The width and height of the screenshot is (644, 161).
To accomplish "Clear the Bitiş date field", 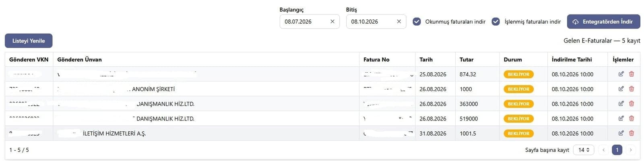I will point(399,22).
